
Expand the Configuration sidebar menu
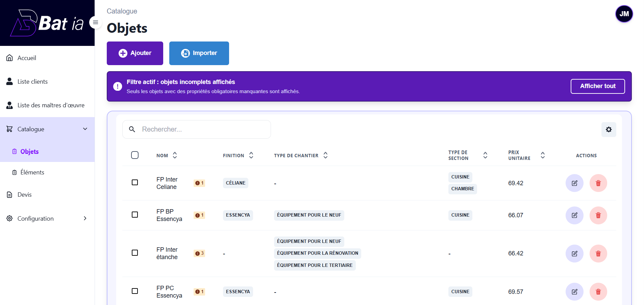point(85,218)
